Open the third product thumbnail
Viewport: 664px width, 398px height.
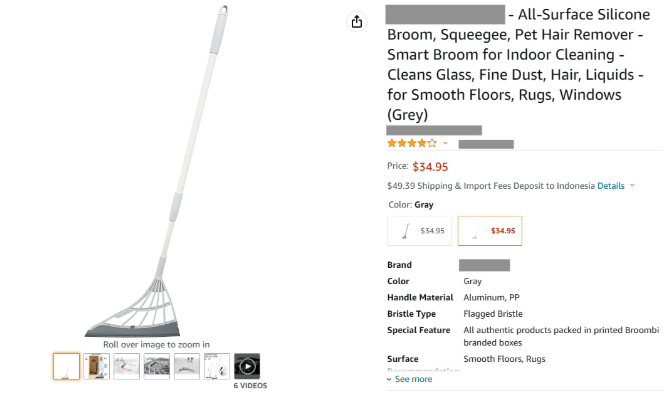(x=127, y=366)
